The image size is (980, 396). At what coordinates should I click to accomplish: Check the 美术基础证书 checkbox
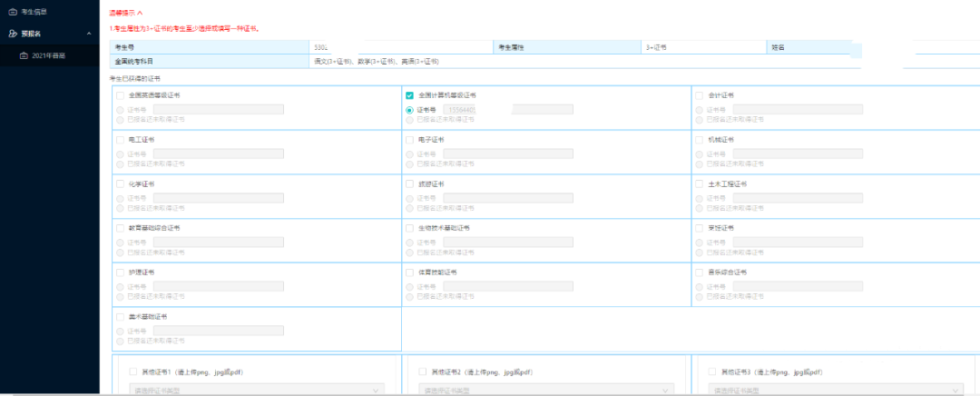point(120,317)
